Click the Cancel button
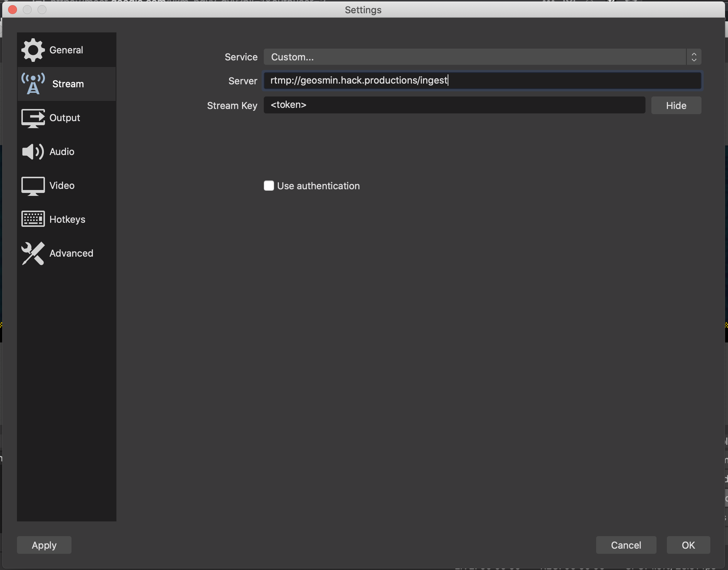 626,545
